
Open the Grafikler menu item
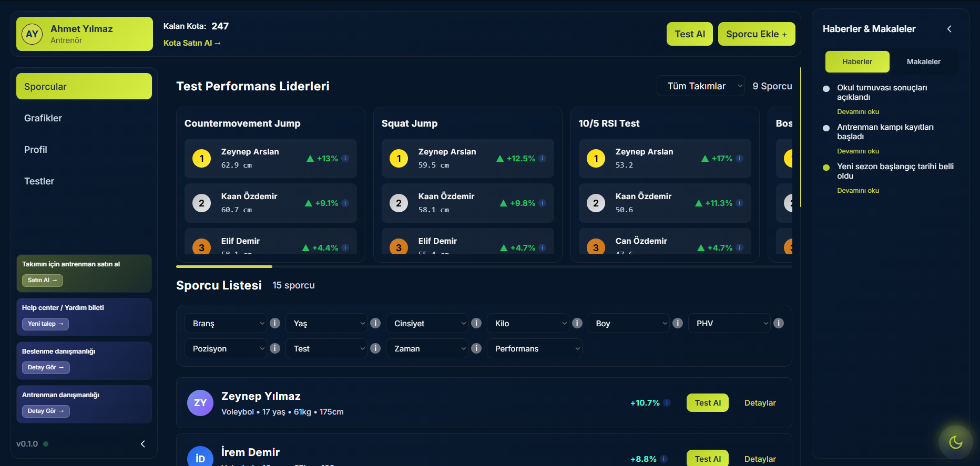(43, 118)
